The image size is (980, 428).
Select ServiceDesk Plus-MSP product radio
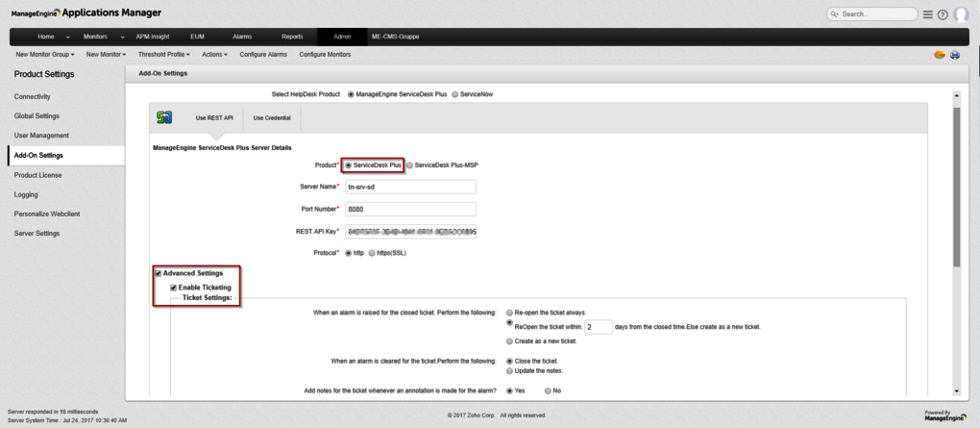click(x=410, y=165)
